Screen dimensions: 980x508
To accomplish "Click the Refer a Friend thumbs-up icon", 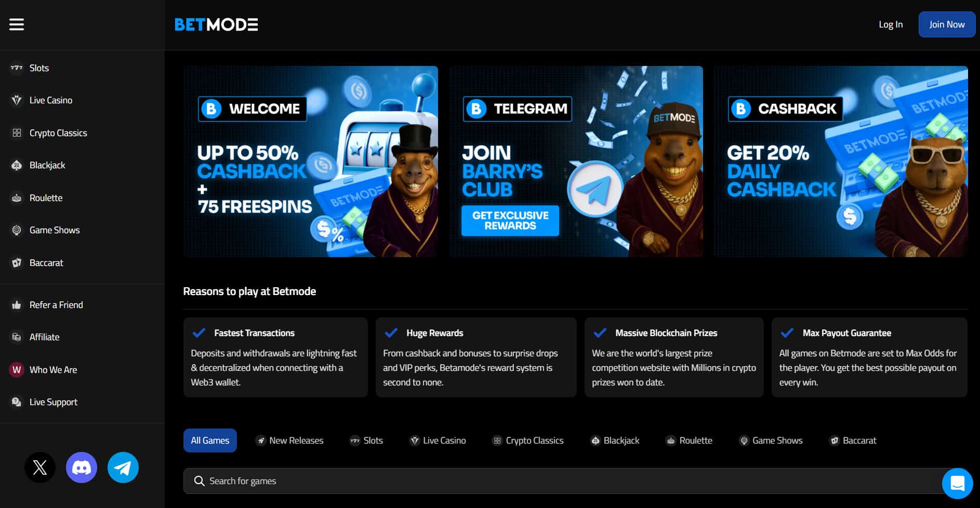I will point(17,305).
